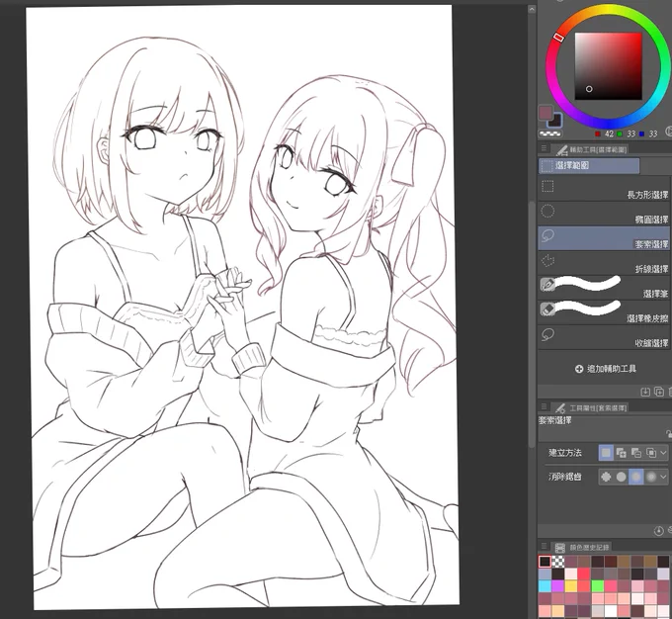Viewport: 672px width, 619px height.
Task: Set 建立方法 to add to selection
Action: tap(621, 453)
